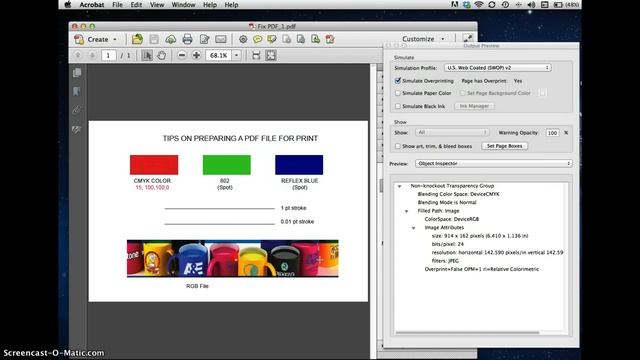This screenshot has width=640, height=360.
Task: Check Show art, trim, & bleed boxes
Action: coord(398,146)
